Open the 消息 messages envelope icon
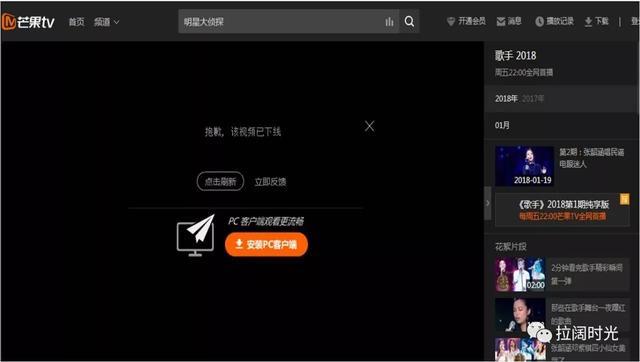 click(501, 22)
